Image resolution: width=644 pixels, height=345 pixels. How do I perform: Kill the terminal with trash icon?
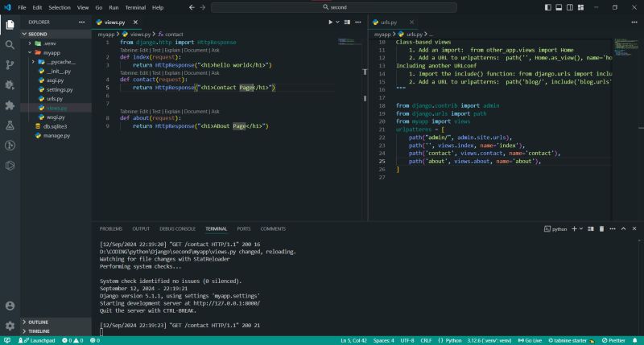tap(601, 229)
